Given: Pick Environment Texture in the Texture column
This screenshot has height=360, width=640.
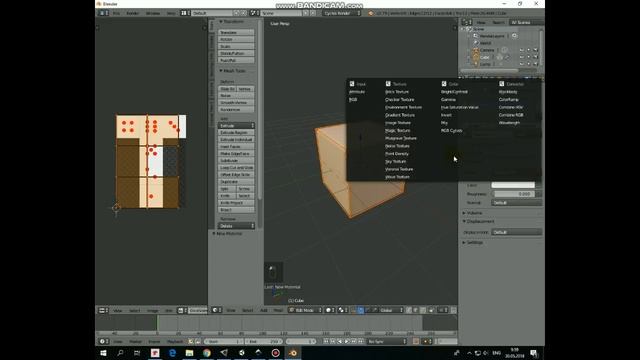Looking at the screenshot, I should click(x=403, y=107).
